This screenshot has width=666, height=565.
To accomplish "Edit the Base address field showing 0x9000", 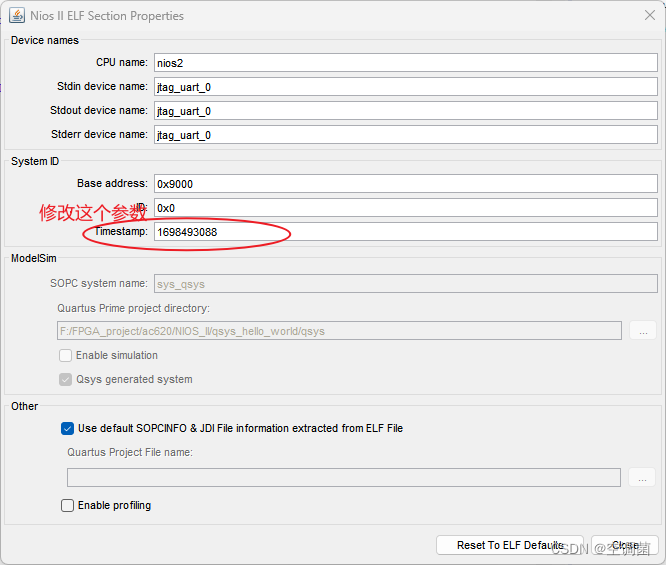I will 406,184.
